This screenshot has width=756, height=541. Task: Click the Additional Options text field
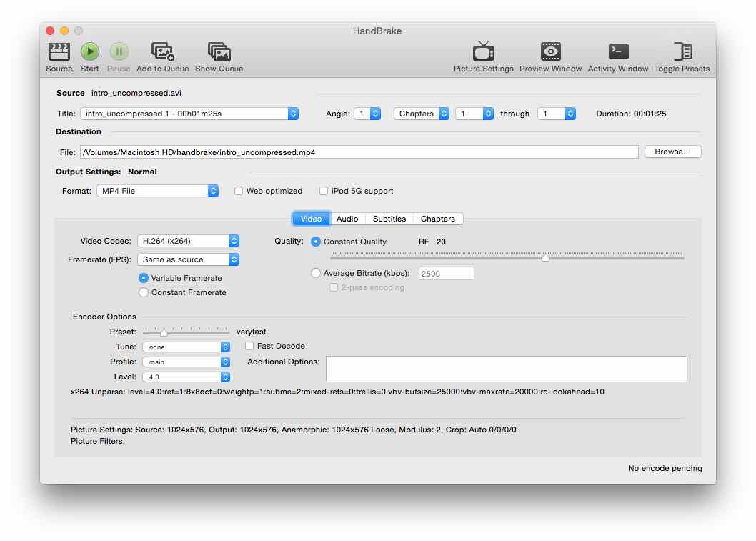coord(506,369)
